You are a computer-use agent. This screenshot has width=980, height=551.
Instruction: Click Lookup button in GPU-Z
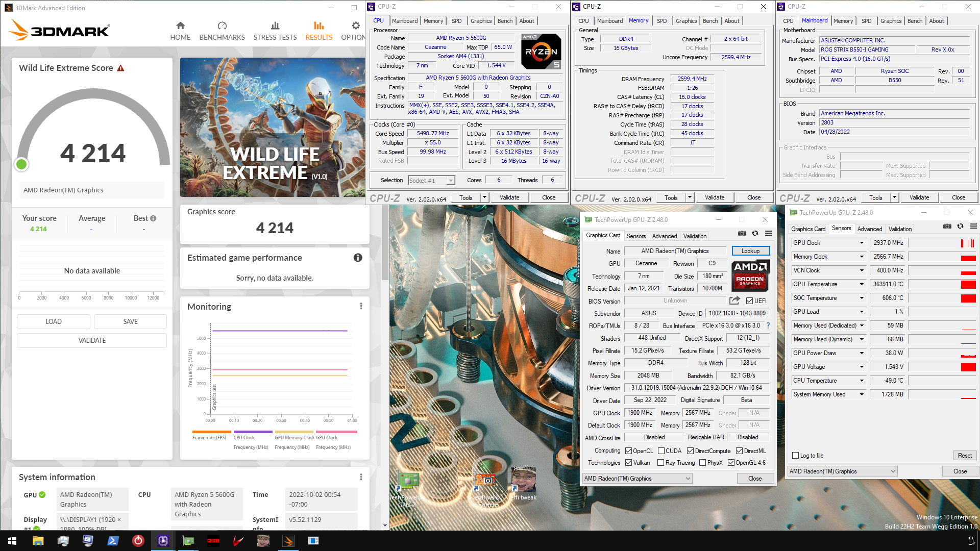(751, 251)
